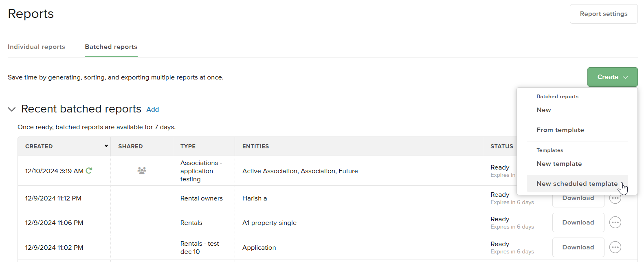644x262 pixels.
Task: Click the Add link next to Recent batched reports
Action: click(x=153, y=110)
